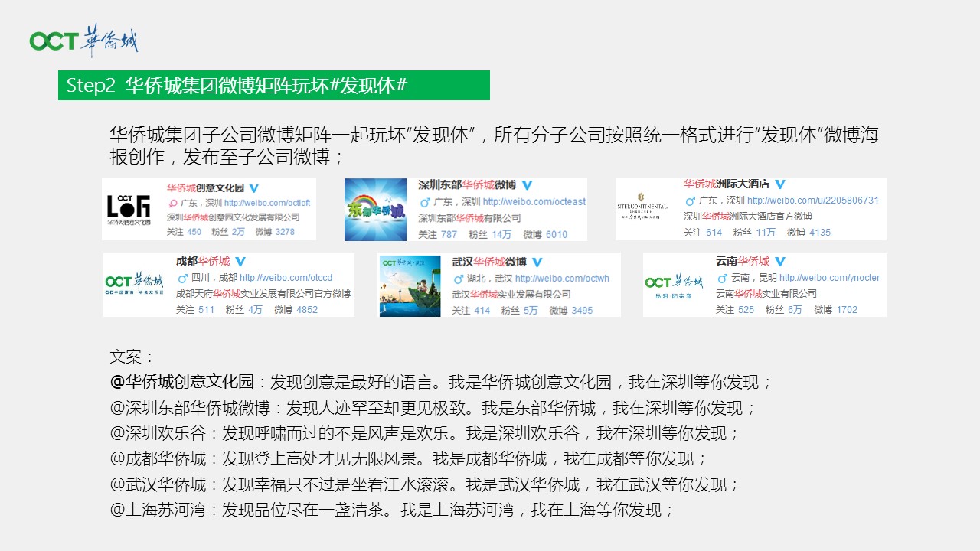980x551 pixels.
Task: Click 关注 450 count
Action: click(184, 232)
